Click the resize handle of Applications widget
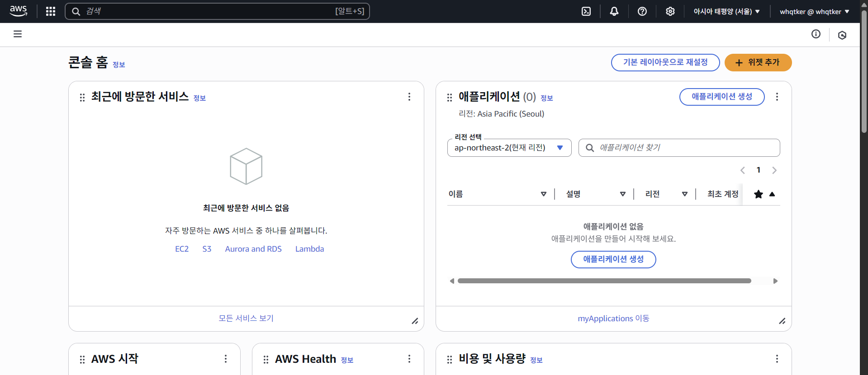Image resolution: width=868 pixels, height=375 pixels. pyautogui.click(x=782, y=321)
